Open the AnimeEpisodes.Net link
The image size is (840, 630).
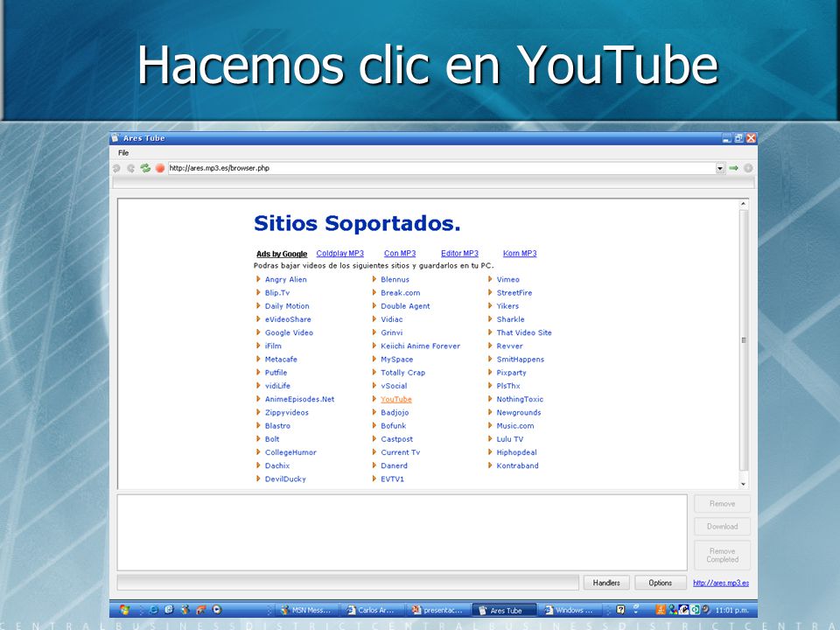point(300,400)
